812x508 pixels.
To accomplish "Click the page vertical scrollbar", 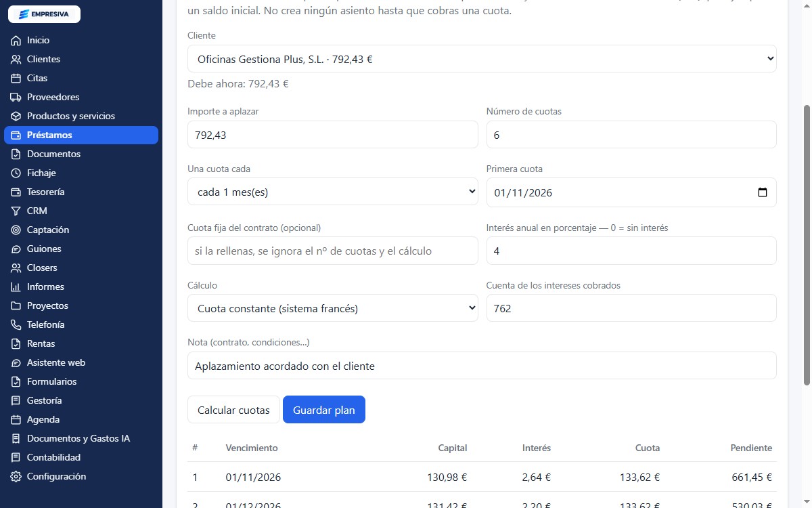I will (806, 245).
